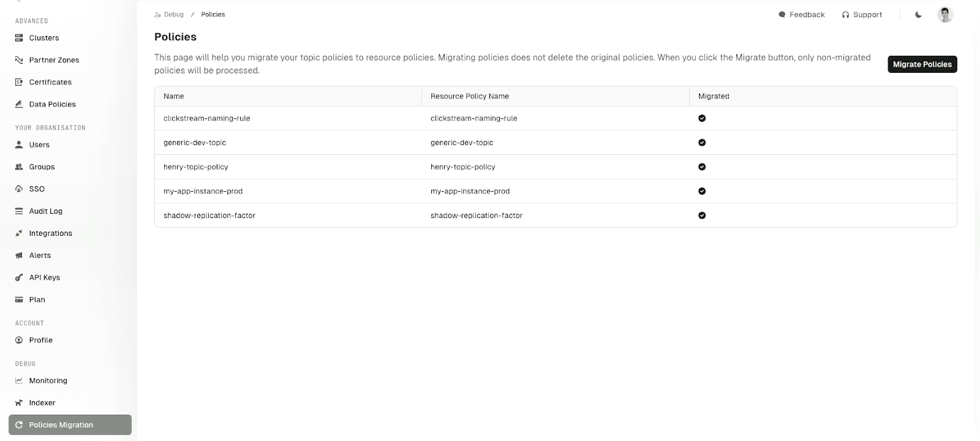The image size is (980, 441).
Task: Select generic-dev-topic in the Name column
Action: [x=195, y=143]
